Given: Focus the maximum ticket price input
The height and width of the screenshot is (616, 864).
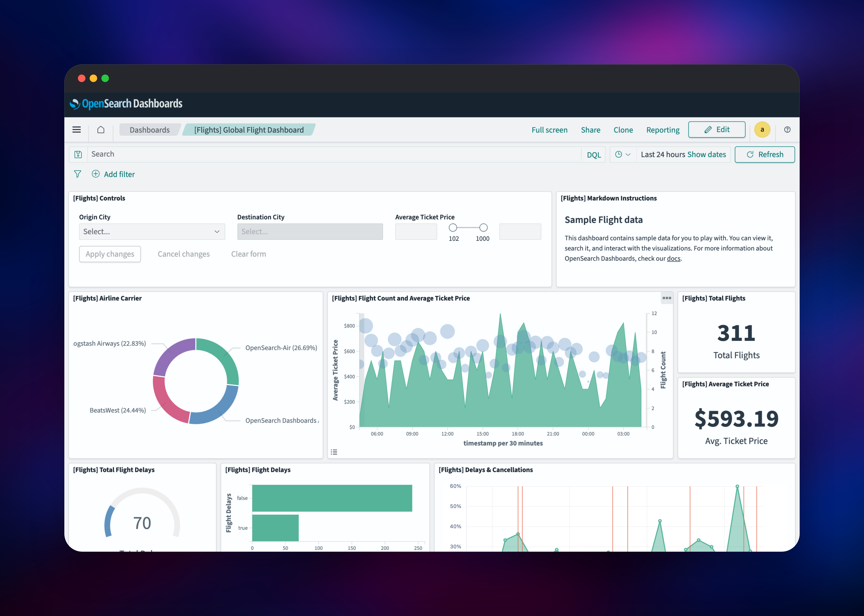Looking at the screenshot, I should tap(520, 232).
